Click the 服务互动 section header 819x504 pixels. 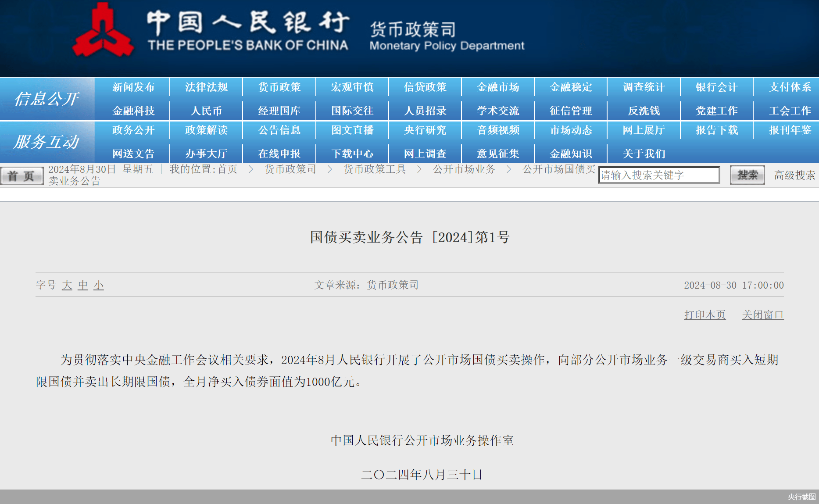(x=47, y=142)
